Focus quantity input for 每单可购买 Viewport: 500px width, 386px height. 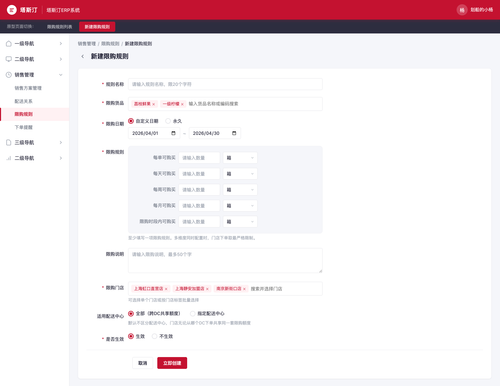click(199, 158)
